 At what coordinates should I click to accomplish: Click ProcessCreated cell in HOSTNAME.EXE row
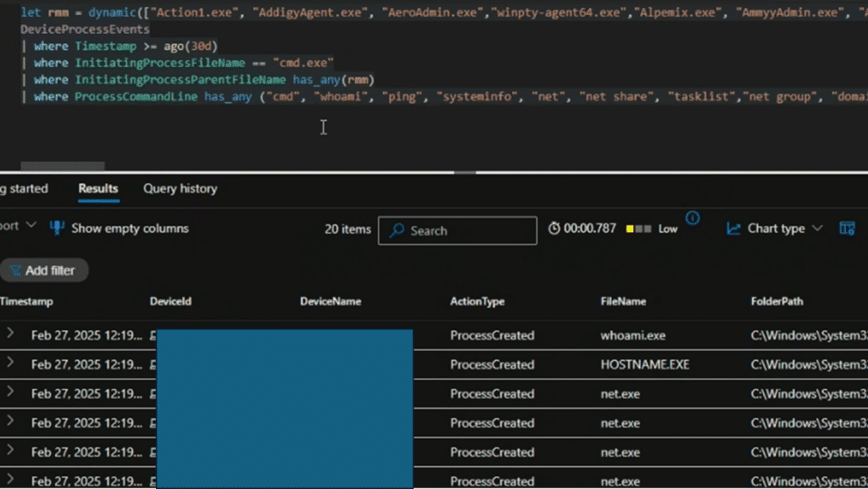(x=492, y=365)
